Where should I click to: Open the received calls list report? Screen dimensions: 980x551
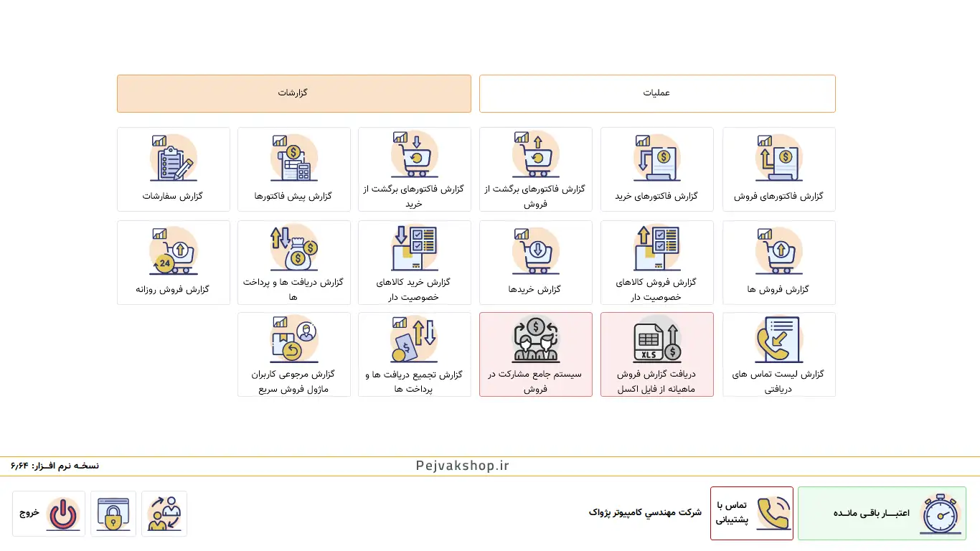coord(778,354)
